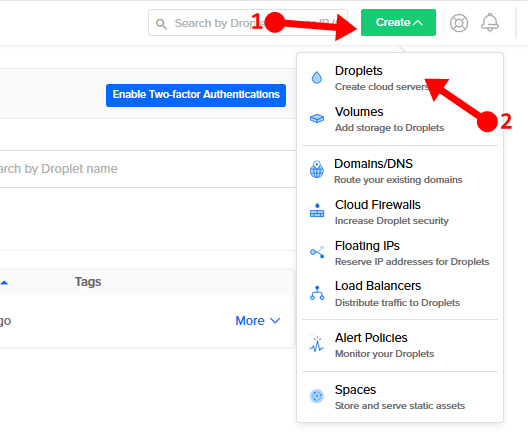Click 'Monitor your Droplets' text
Screen dimensions: 528x446
coord(385,354)
